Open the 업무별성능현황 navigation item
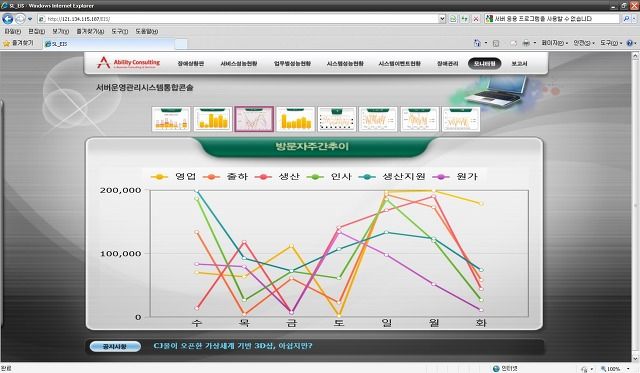The width and height of the screenshot is (640, 373). click(292, 64)
